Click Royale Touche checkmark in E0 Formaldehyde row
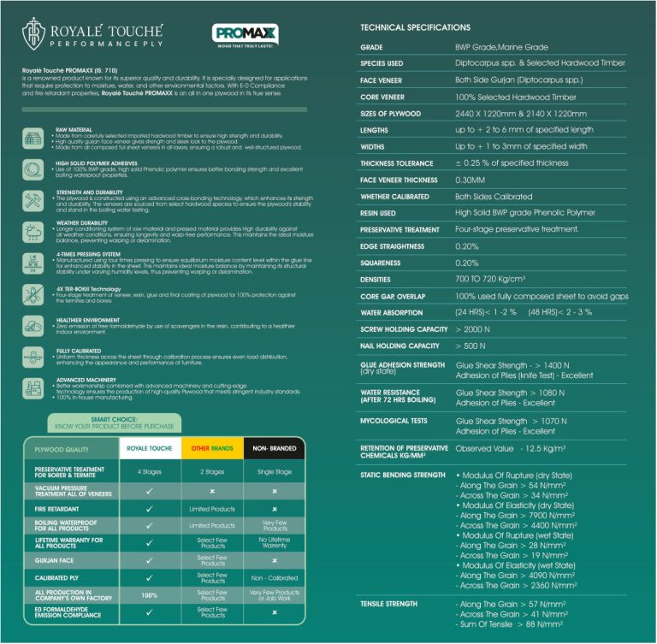Image resolution: width=657 pixels, height=644 pixels. pyautogui.click(x=150, y=612)
